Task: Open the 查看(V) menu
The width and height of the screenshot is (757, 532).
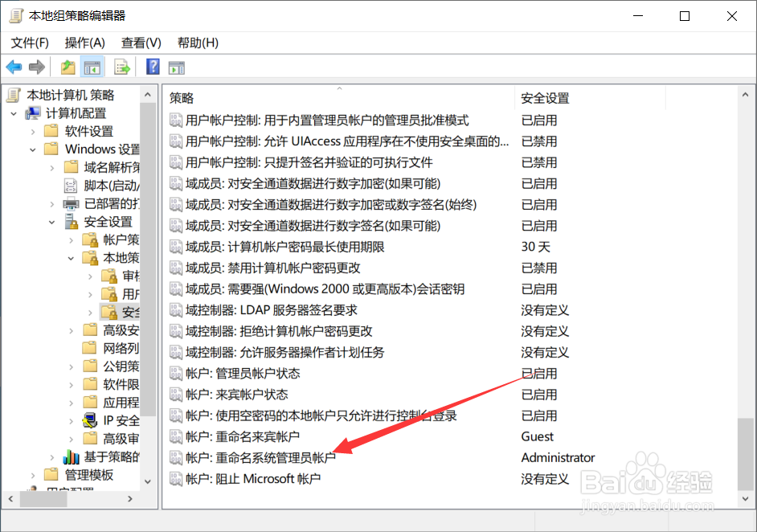Action: pyautogui.click(x=140, y=42)
